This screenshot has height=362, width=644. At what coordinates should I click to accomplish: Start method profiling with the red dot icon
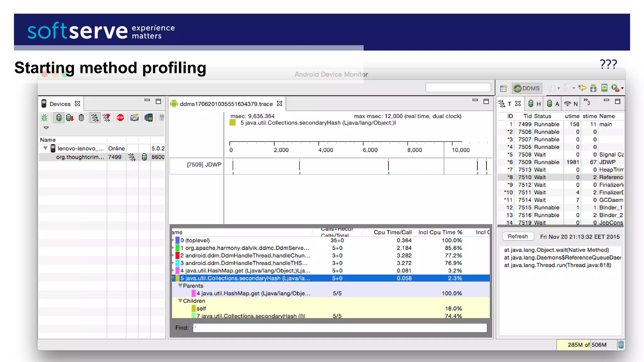coord(107,118)
